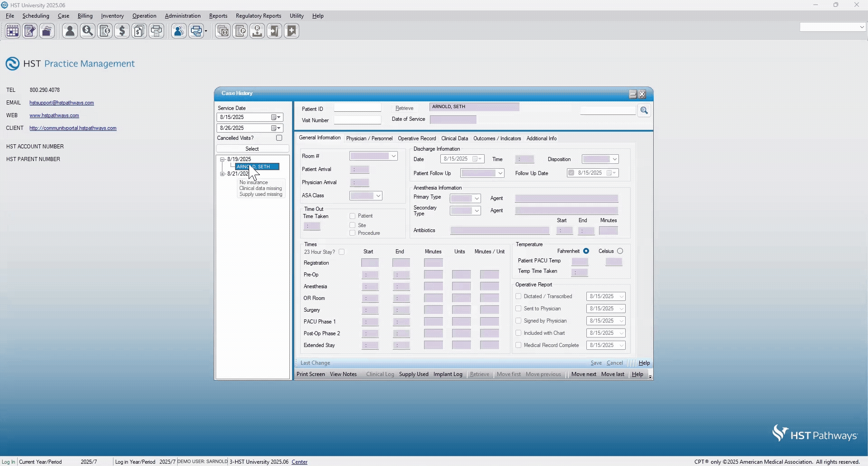Switch to the Operative Record tab
The height and width of the screenshot is (466, 868).
[417, 138]
